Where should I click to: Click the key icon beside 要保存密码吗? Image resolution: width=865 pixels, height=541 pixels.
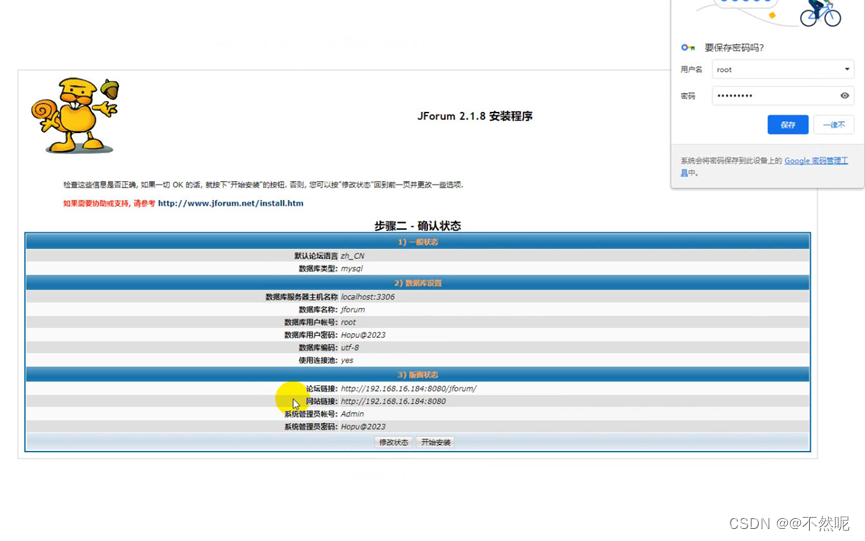click(x=687, y=47)
